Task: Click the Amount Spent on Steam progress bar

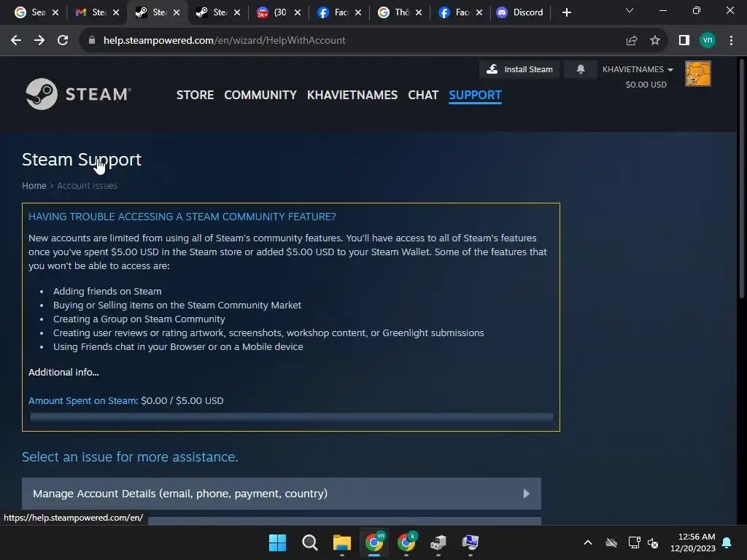Action: point(291,417)
